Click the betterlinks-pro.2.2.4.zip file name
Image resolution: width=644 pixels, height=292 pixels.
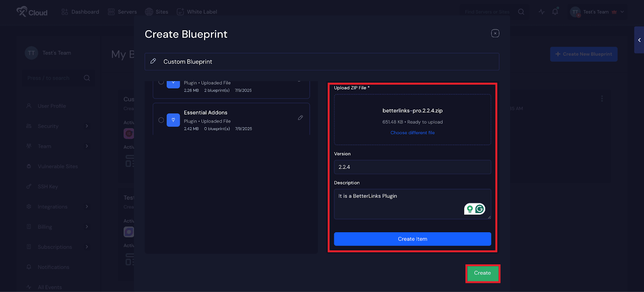[x=413, y=111]
